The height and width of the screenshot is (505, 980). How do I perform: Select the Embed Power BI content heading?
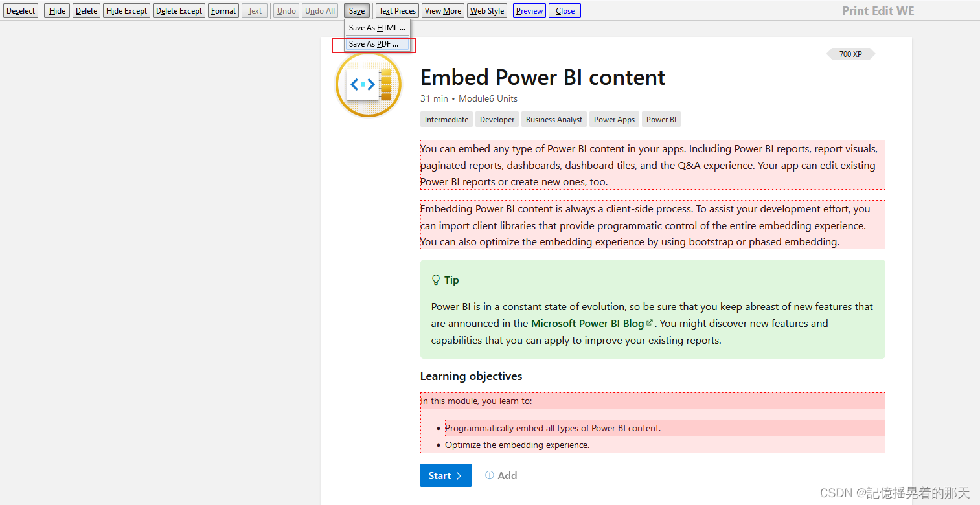tap(543, 77)
